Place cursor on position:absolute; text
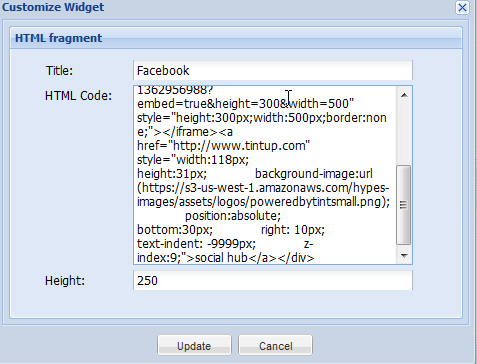Viewport: 477px width, 364px height. tap(233, 216)
